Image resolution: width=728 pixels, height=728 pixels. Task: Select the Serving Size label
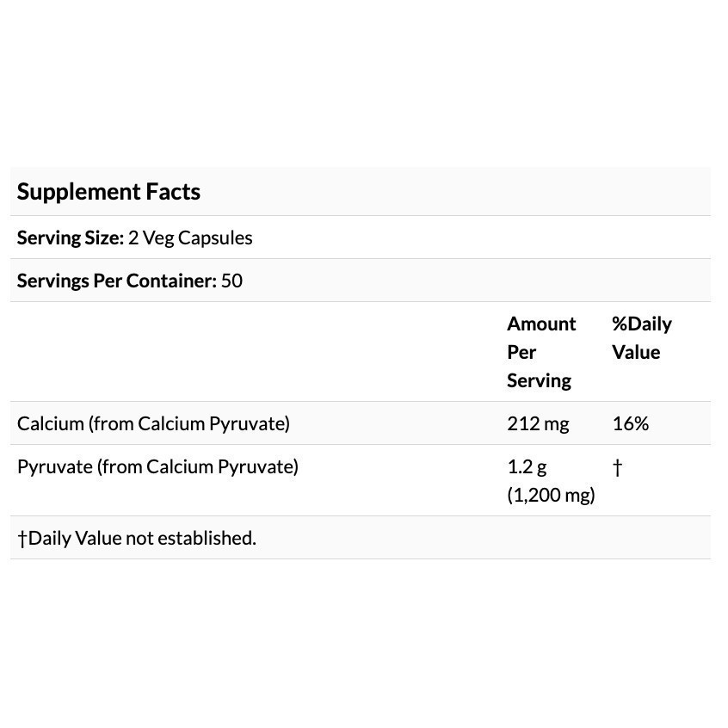pyautogui.click(x=71, y=238)
